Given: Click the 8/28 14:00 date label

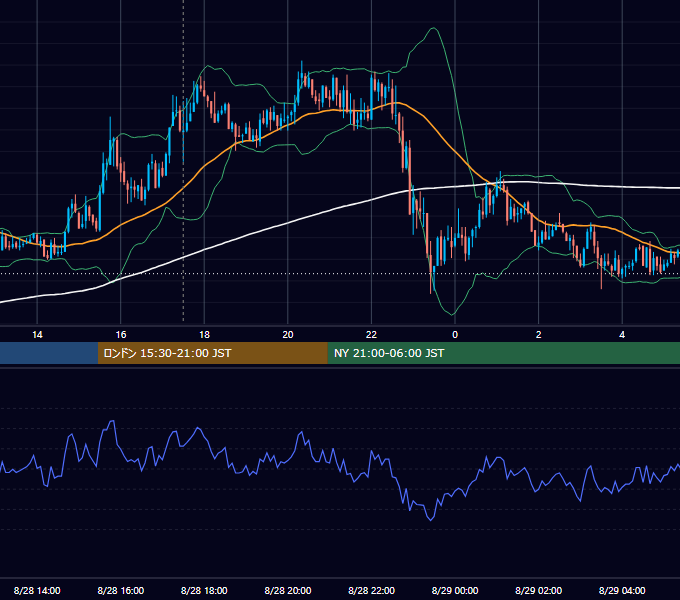Looking at the screenshot, I should click(x=37, y=590).
